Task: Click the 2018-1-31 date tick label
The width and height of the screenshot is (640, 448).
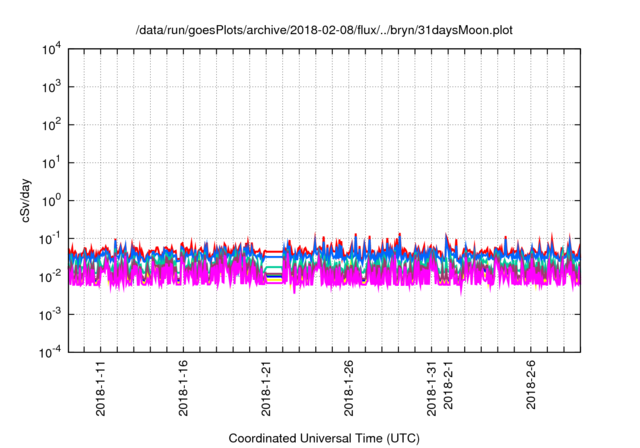Action: pos(431,388)
